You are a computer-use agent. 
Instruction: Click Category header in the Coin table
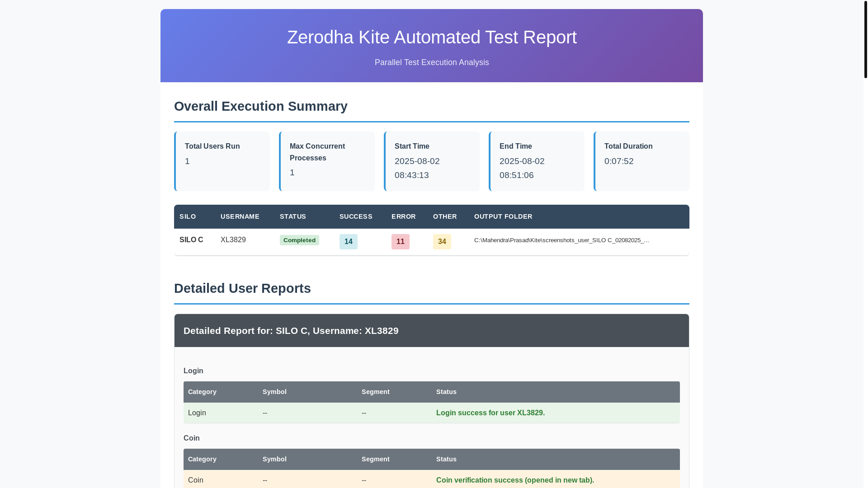(202, 459)
